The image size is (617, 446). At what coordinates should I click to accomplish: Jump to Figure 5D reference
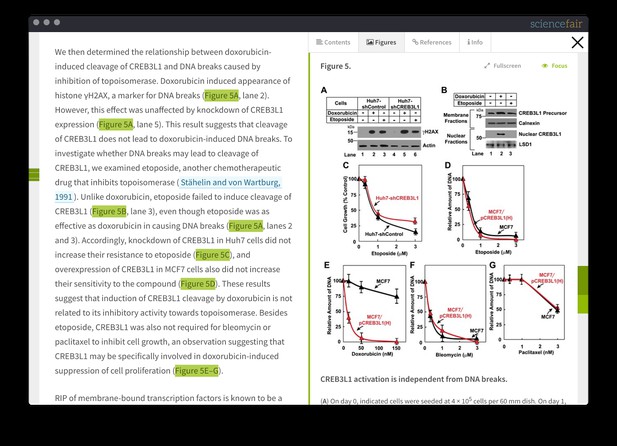point(198,284)
